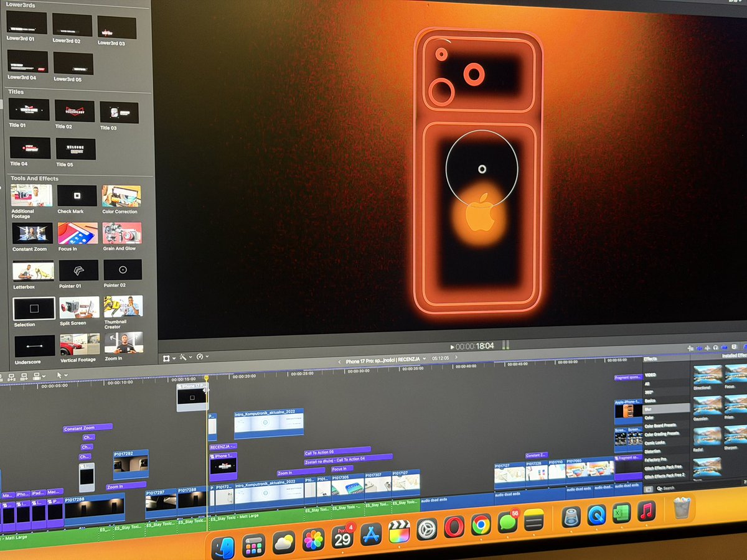Select the Title 03 thumbnail
Image resolution: width=747 pixels, height=560 pixels.
(119, 113)
